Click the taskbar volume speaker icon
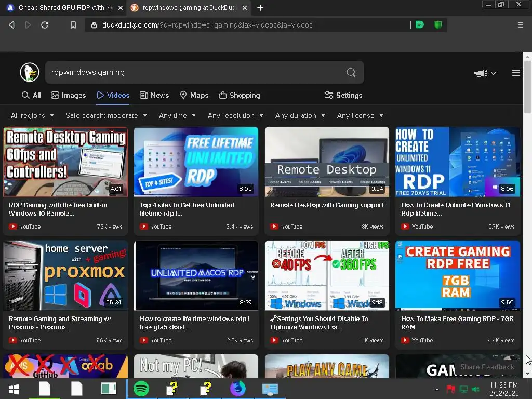Screen dimensions: 532x399 click(x=476, y=389)
